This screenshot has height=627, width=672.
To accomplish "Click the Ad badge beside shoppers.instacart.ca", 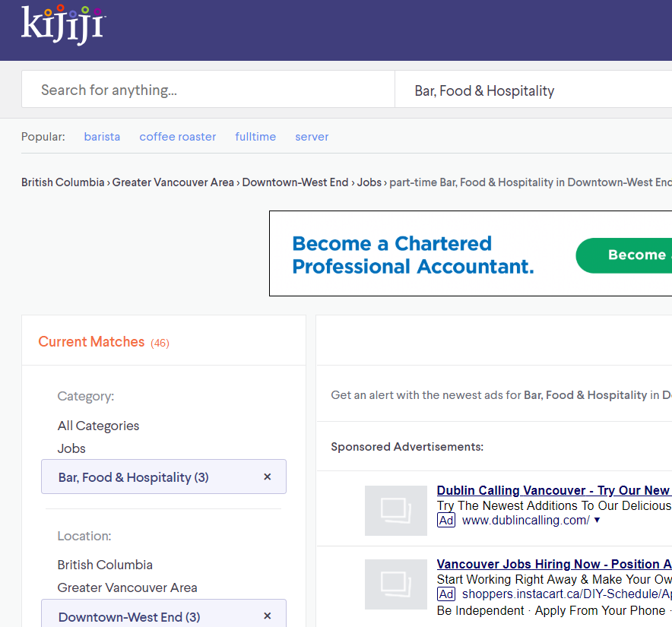I will click(445, 594).
